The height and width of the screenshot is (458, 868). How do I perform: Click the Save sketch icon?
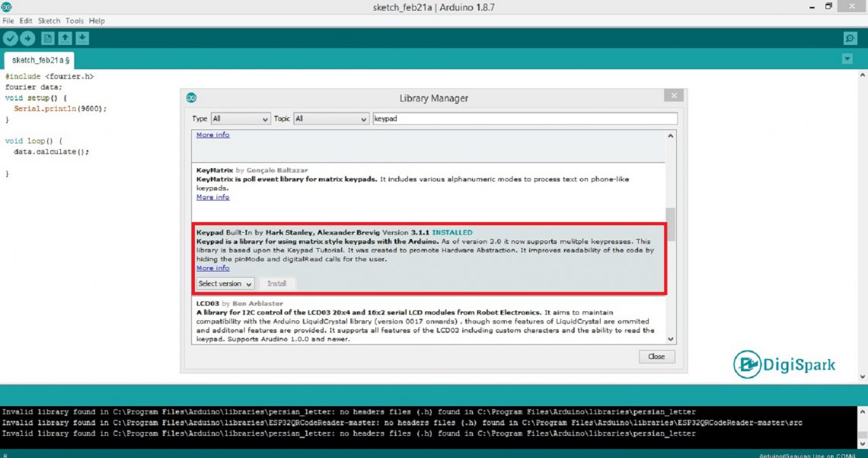[x=82, y=38]
